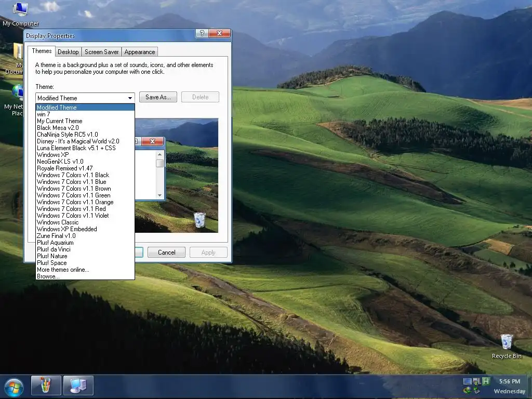Select Luna Element Black v5.1 + CSS
532x399 pixels.
pos(85,148)
